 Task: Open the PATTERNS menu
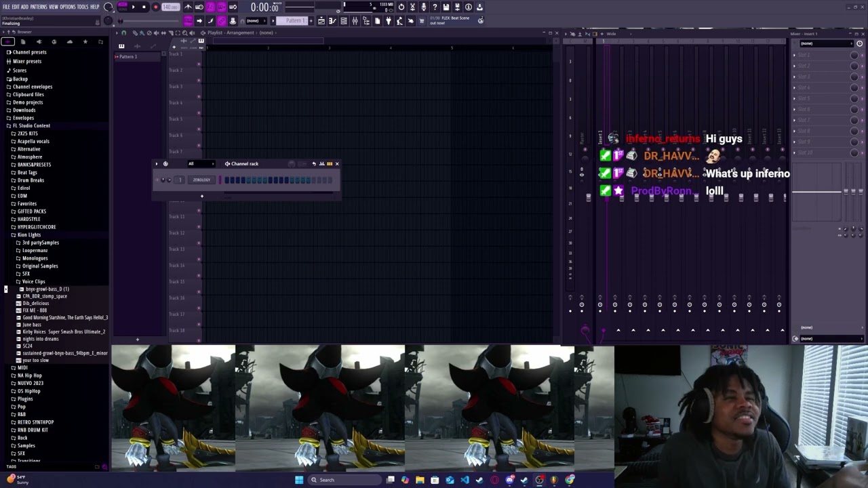(x=39, y=7)
